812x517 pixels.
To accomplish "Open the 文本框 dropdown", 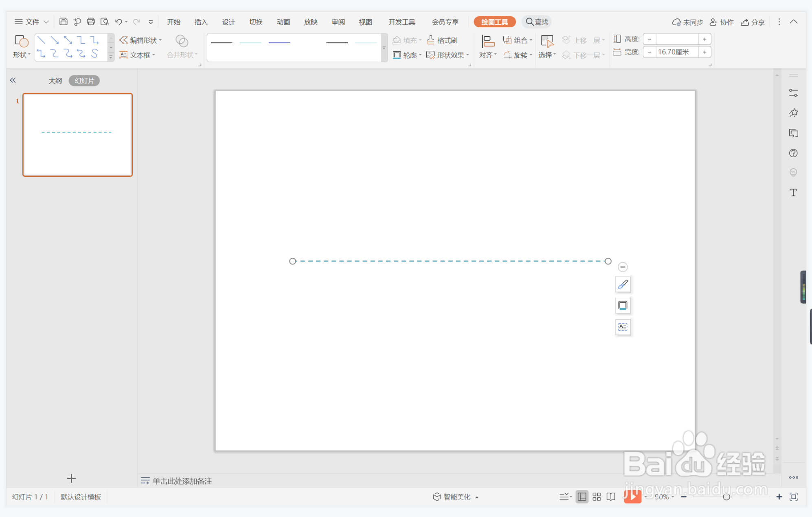I will [x=137, y=55].
